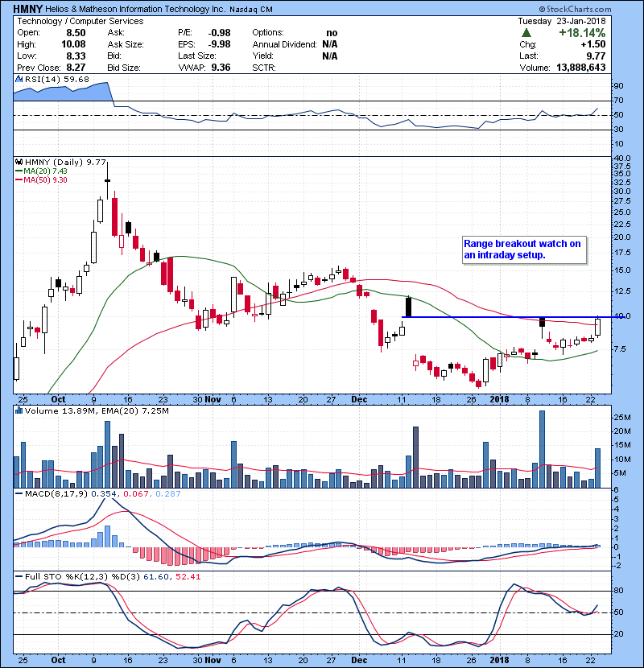Click the Helios & Matheson company name
This screenshot has width=644, height=668.
coord(135,9)
